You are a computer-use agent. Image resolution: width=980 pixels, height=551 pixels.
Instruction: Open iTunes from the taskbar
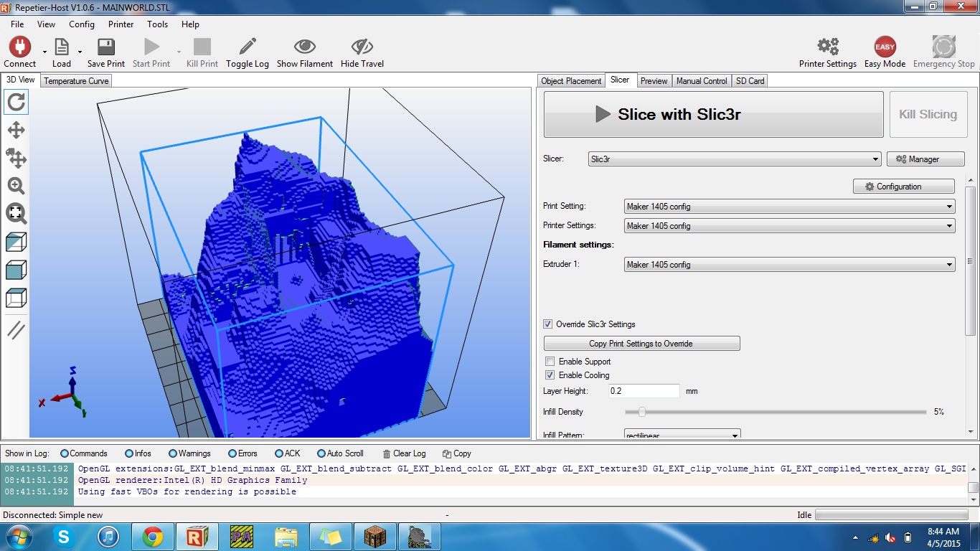(108, 536)
